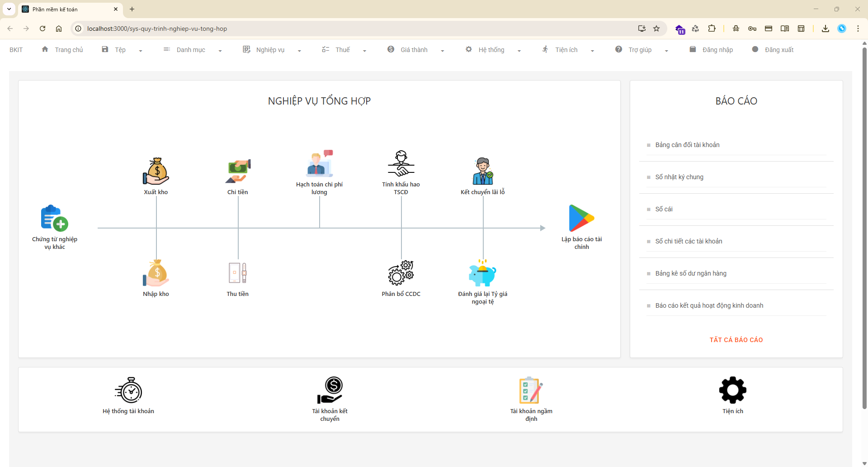Open Kết chuyển lãi lỗ icon
The image size is (868, 467).
(483, 171)
